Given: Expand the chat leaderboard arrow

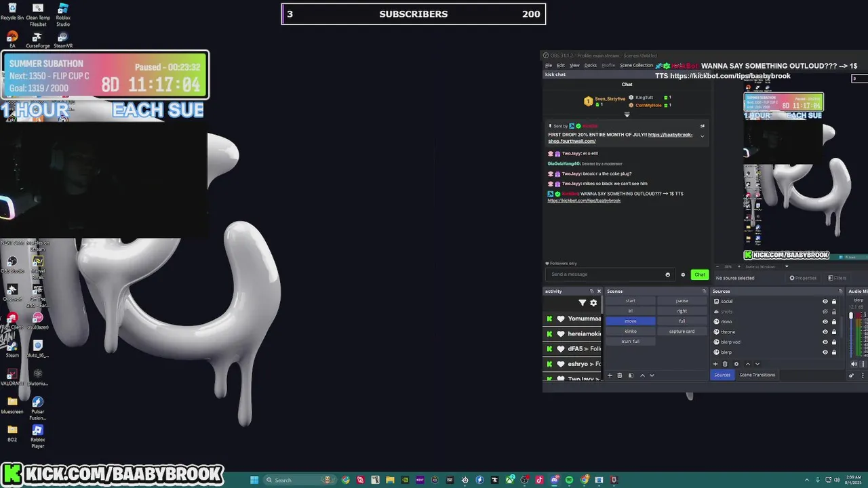Looking at the screenshot, I should (x=627, y=115).
